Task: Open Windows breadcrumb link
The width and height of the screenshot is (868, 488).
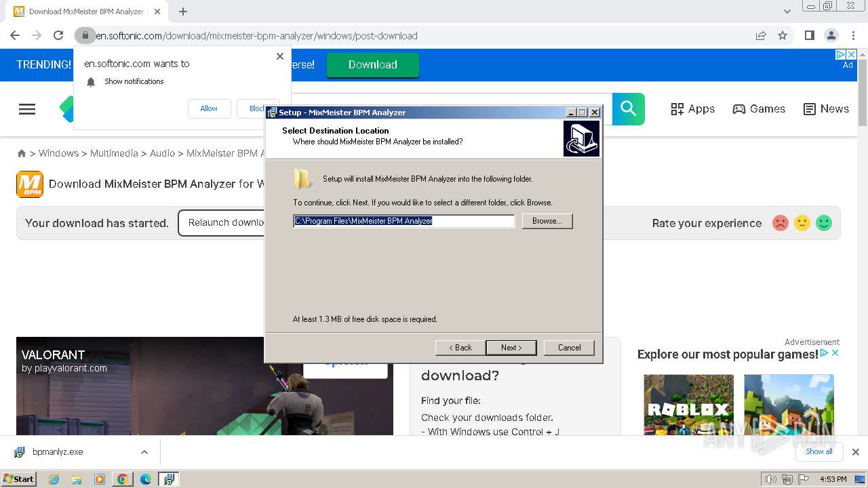Action: click(x=58, y=153)
